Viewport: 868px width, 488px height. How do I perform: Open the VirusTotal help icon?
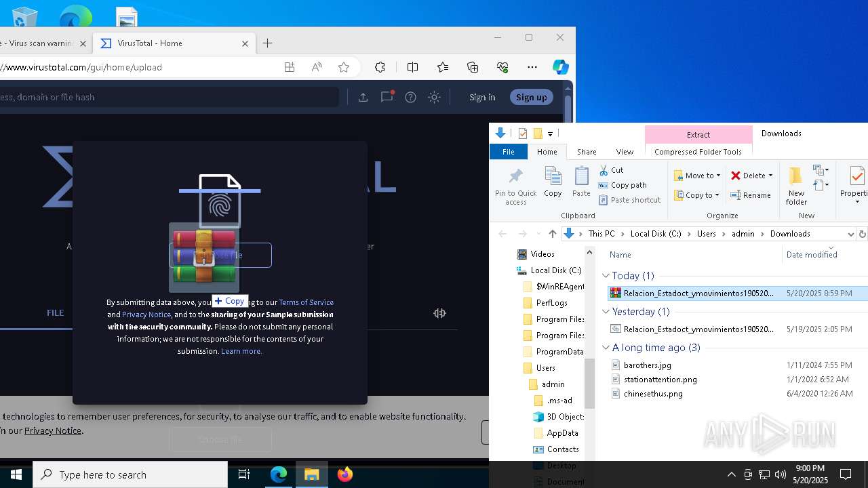410,97
